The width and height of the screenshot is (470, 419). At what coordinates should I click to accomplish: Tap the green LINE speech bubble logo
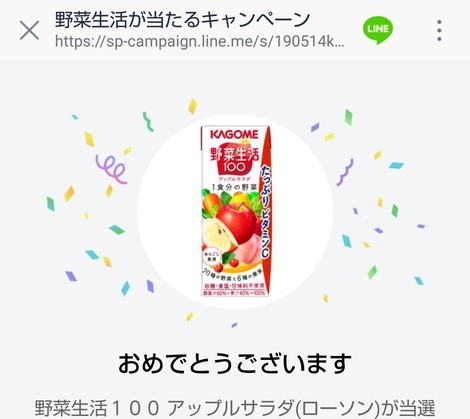coord(378,30)
